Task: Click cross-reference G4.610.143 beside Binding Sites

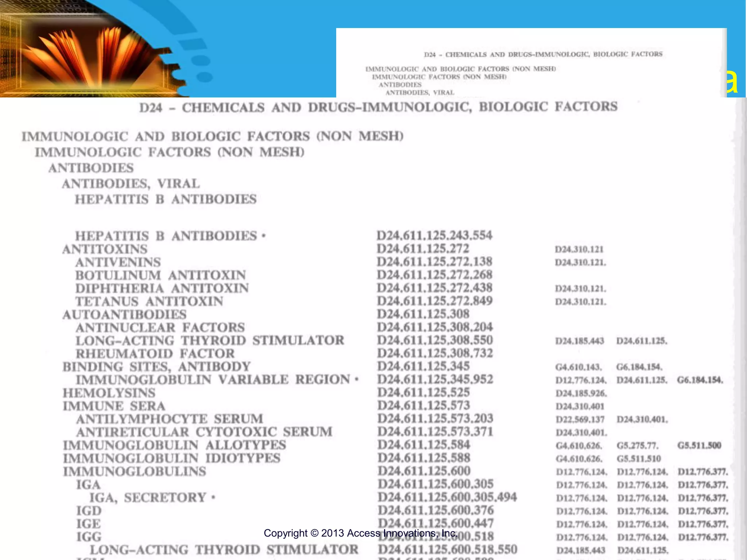Action: [579, 367]
